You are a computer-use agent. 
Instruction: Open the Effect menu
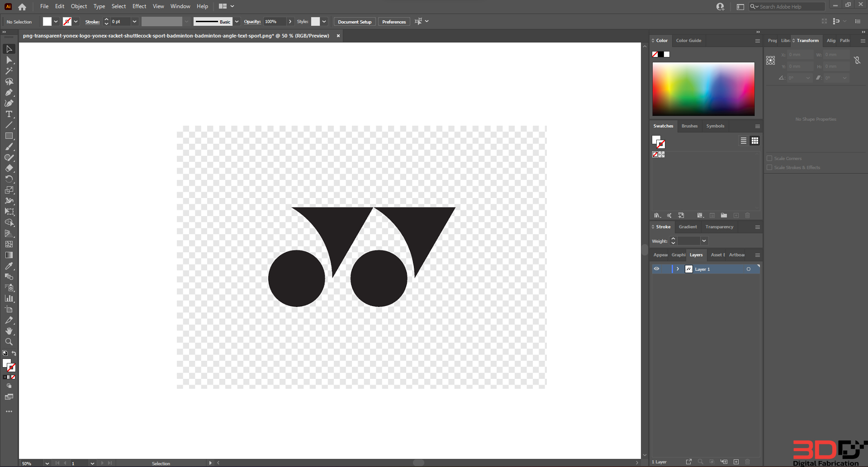tap(139, 6)
